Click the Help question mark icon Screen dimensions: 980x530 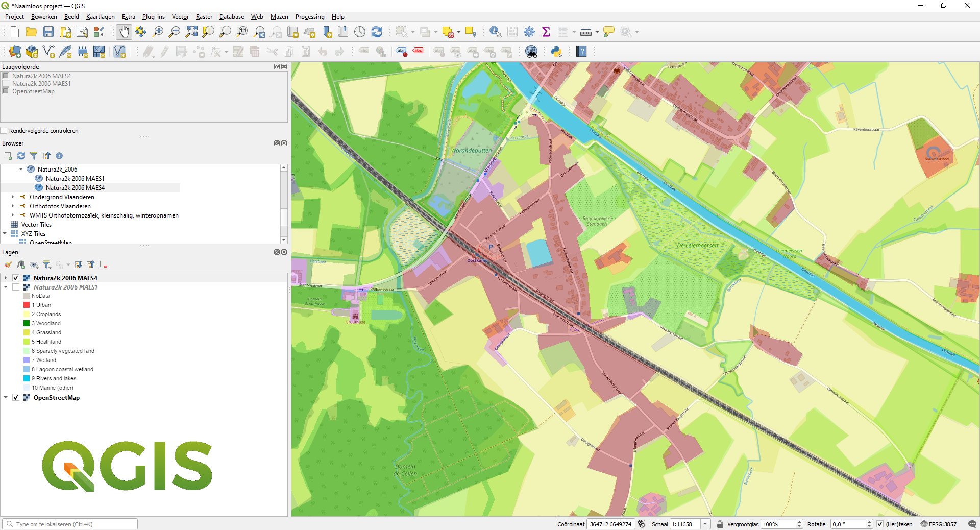point(581,52)
